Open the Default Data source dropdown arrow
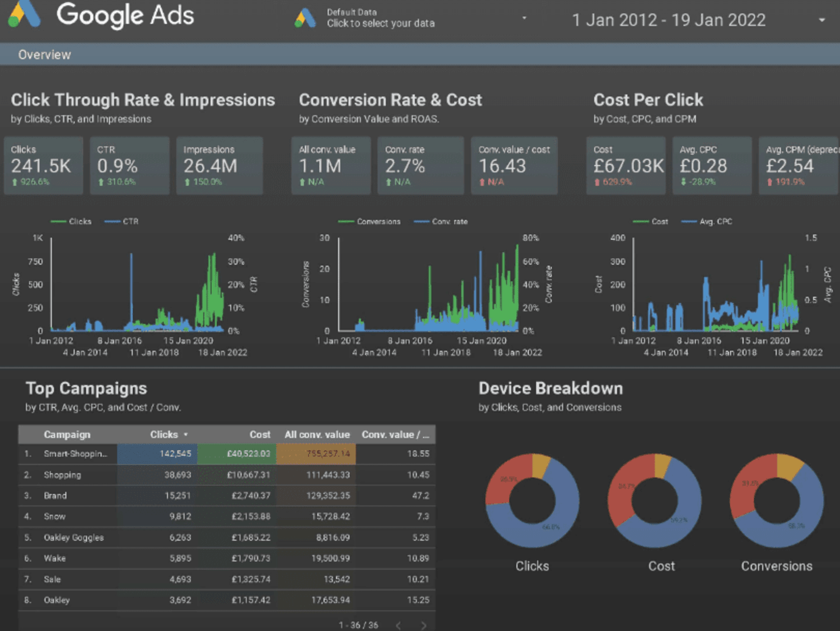Viewport: 840px width, 631px height. point(524,18)
